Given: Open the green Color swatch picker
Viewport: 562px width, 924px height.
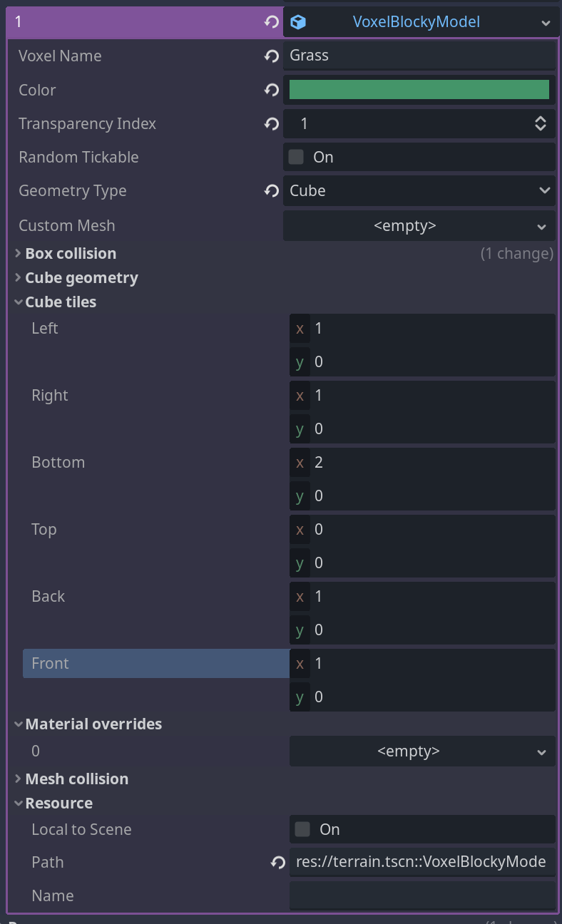Looking at the screenshot, I should coord(419,90).
